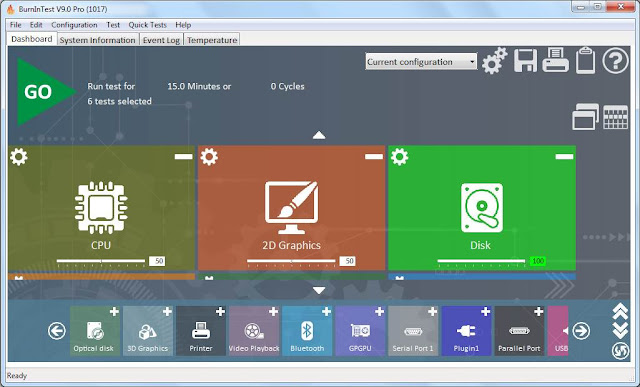Click the double down chevron at bottom right
640x387 pixels.
pos(620,329)
